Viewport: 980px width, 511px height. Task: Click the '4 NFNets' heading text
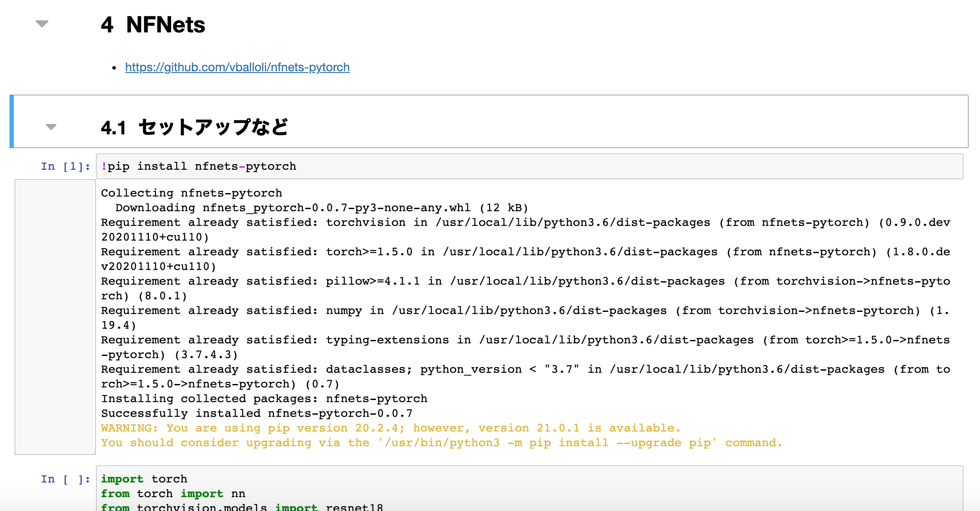(x=153, y=25)
